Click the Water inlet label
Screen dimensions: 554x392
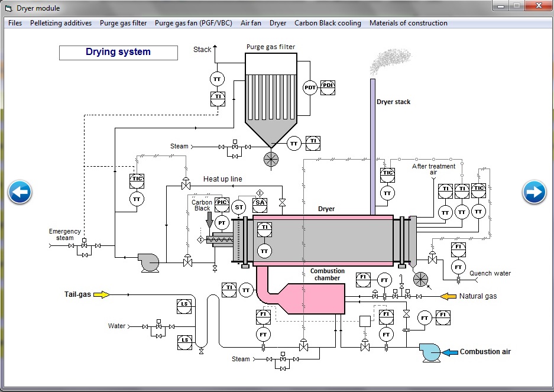coord(116,326)
